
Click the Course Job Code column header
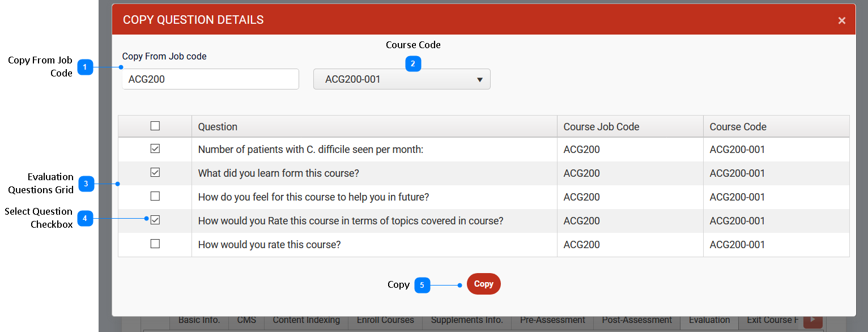[x=630, y=127]
